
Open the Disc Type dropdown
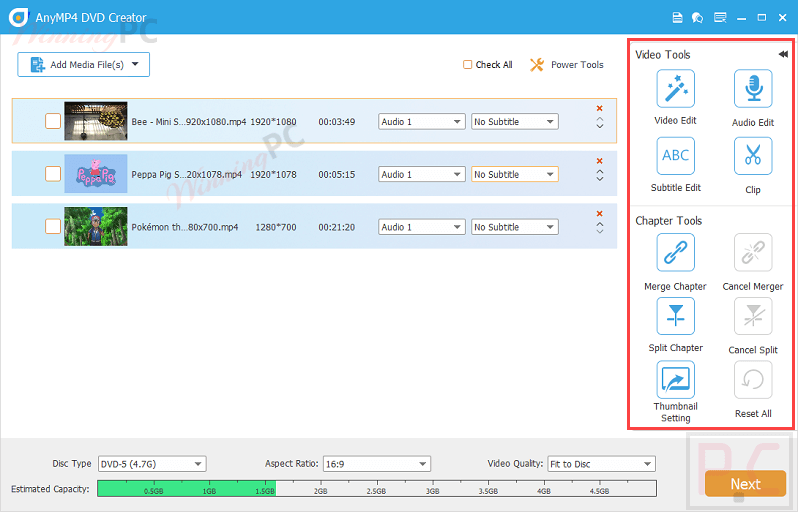click(152, 464)
